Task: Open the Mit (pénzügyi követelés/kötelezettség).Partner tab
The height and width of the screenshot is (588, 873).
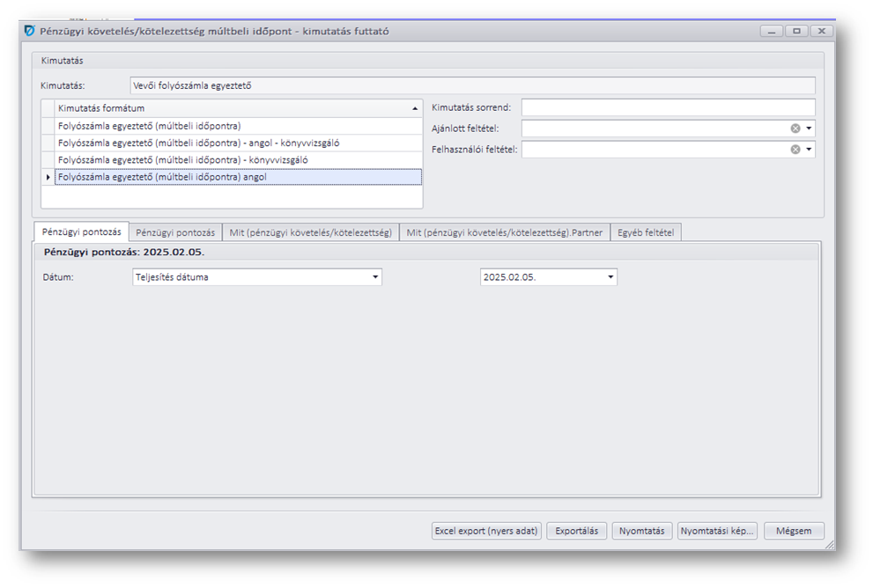Action: point(504,233)
